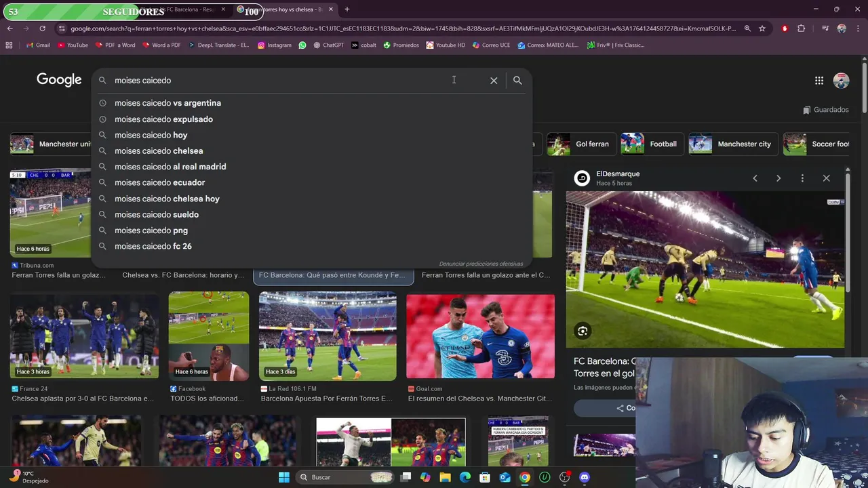Select suggestion moises caicedo al real madrid

[311, 167]
